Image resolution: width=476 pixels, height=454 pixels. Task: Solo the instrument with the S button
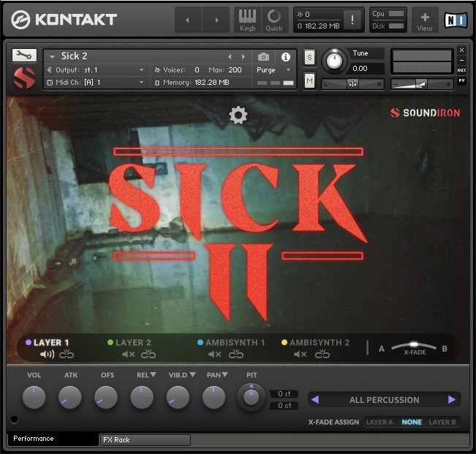click(309, 57)
